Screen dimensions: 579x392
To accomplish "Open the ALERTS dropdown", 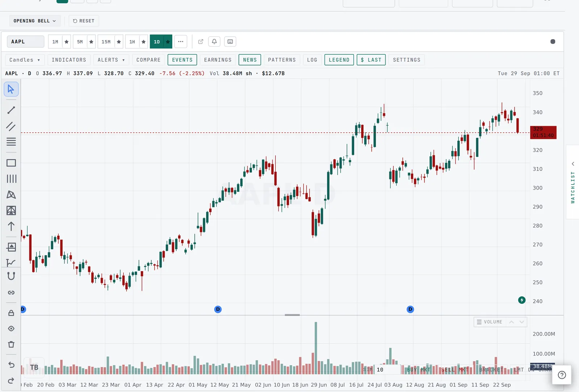I will [x=111, y=60].
